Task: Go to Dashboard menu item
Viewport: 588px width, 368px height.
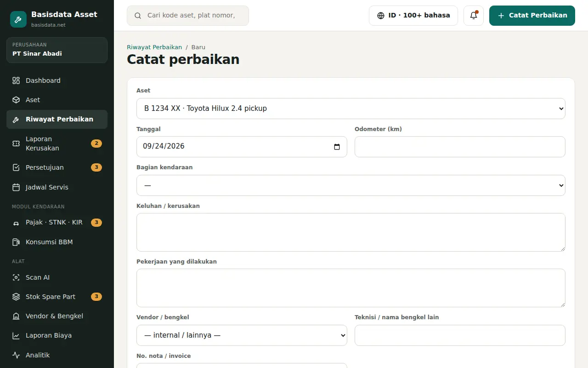Action: click(x=57, y=80)
